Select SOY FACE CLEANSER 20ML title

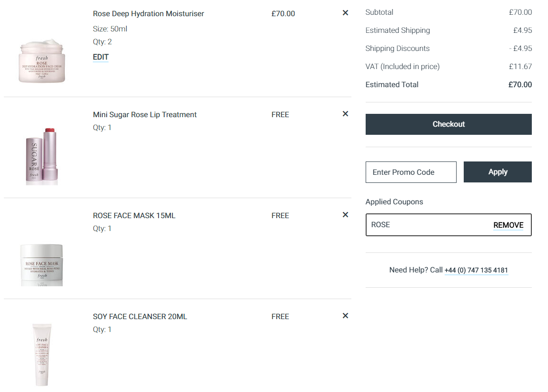coord(140,317)
